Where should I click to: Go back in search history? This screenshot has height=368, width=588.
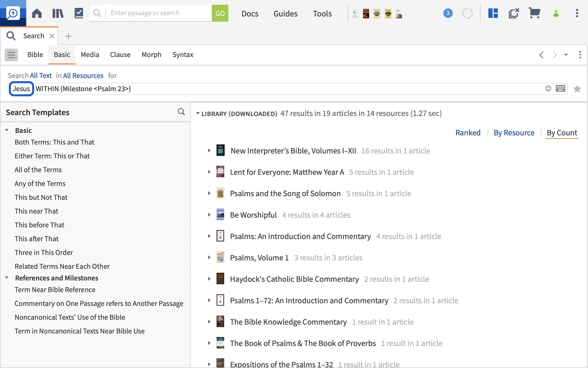(541, 55)
